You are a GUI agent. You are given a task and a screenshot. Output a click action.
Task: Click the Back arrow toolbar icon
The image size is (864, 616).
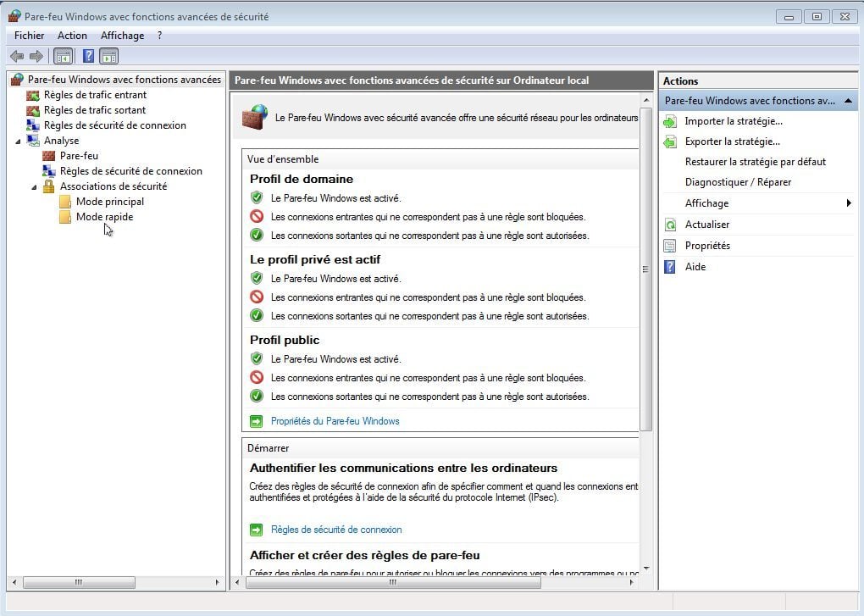click(x=17, y=56)
